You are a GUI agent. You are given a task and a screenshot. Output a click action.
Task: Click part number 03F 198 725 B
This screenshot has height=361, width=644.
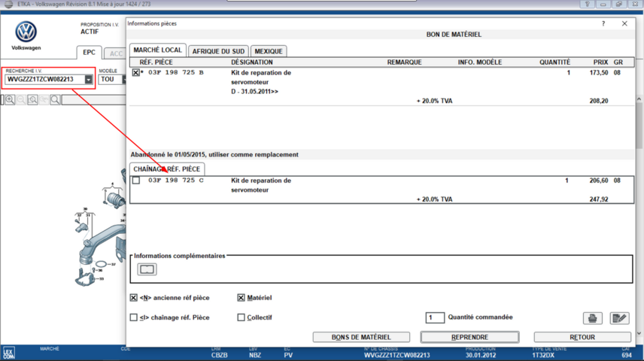pos(176,73)
